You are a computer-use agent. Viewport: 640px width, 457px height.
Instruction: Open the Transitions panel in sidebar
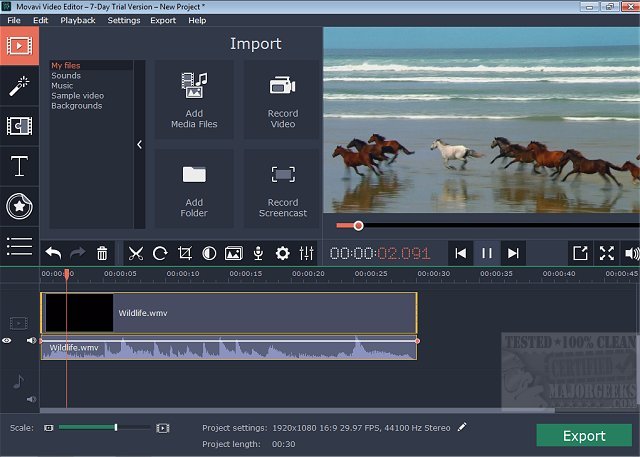[x=19, y=126]
